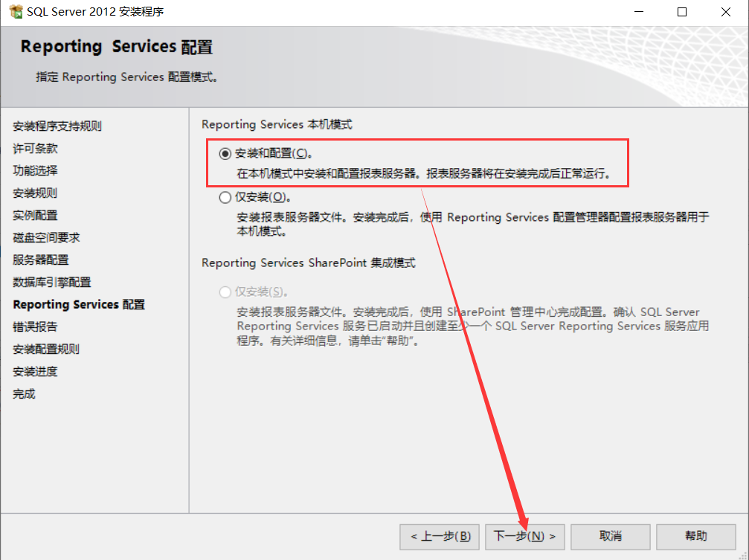Viewport: 749px width, 560px height.
Task: Close the SQL Server 2012 setup window
Action: click(x=726, y=12)
